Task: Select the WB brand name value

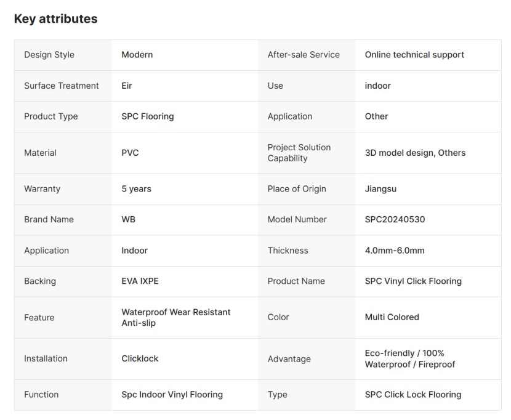Action: 129,219
